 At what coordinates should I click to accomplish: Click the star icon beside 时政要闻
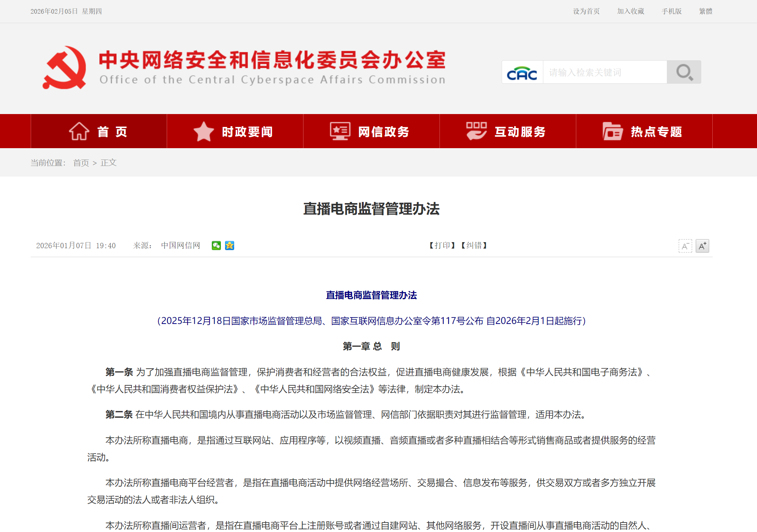(204, 131)
